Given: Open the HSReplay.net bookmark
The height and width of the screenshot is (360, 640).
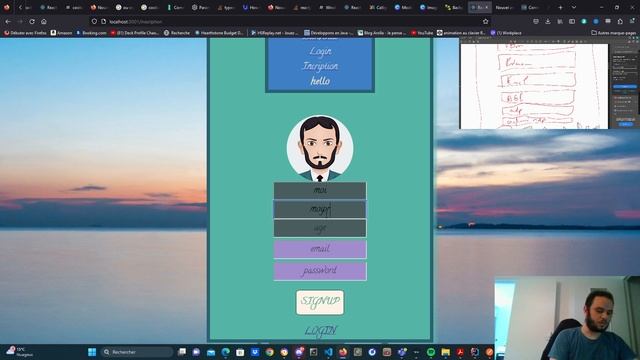Looking at the screenshot, I should 274,33.
